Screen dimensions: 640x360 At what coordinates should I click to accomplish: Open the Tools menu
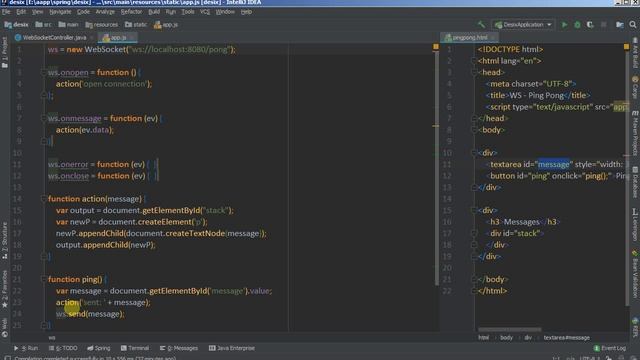click(x=188, y=12)
